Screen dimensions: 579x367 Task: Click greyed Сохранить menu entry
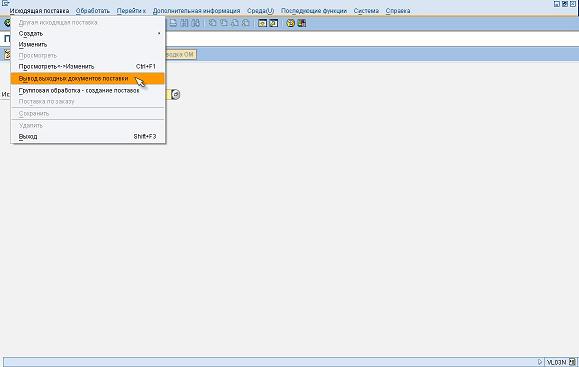click(x=88, y=114)
